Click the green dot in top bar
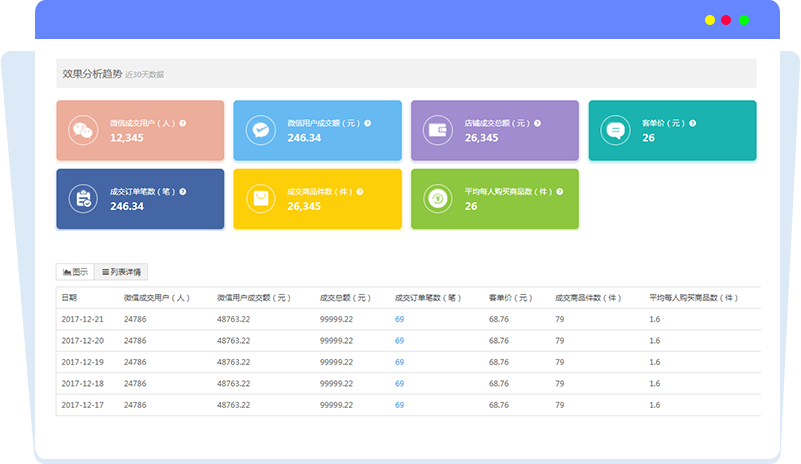The width and height of the screenshot is (801, 464). 744,19
